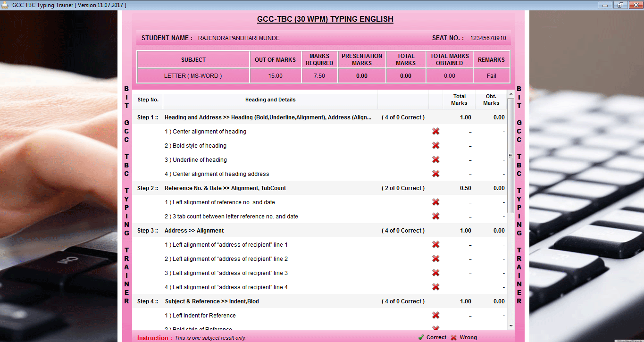Click the text '1 ) Left indent for Reference'
Image resolution: width=644 pixels, height=342 pixels.
coord(200,316)
